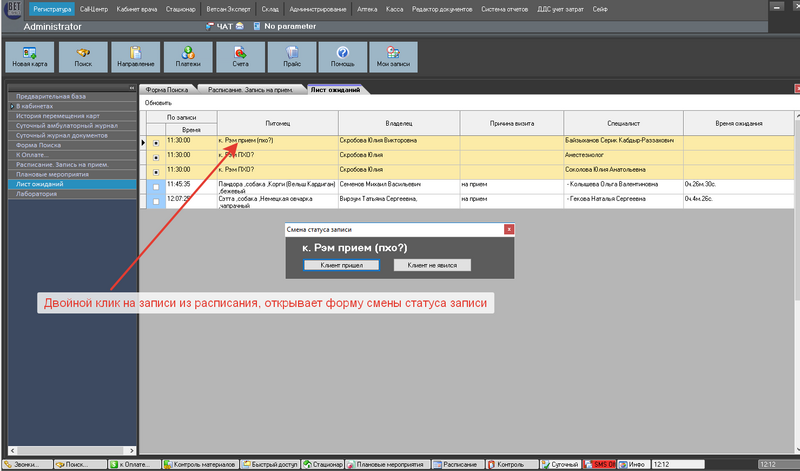The image size is (800, 471).
Task: Toggle checkbox for the 12:07:25 row
Action: 155,201
